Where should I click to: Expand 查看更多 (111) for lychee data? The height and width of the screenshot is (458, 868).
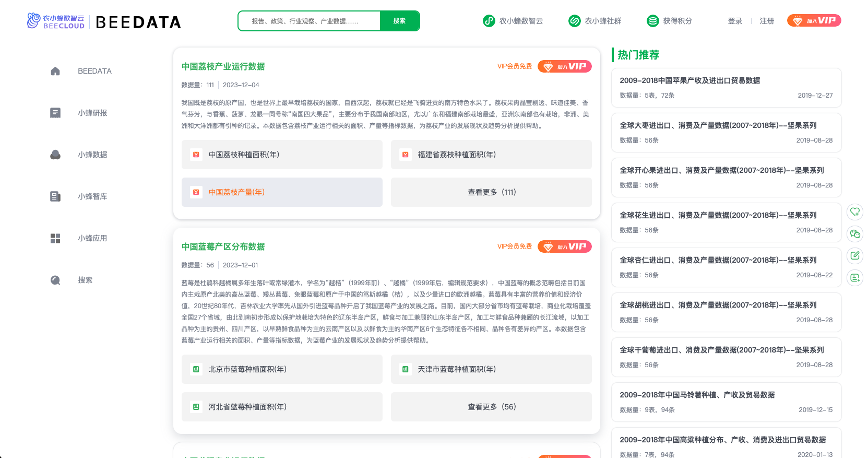point(491,192)
